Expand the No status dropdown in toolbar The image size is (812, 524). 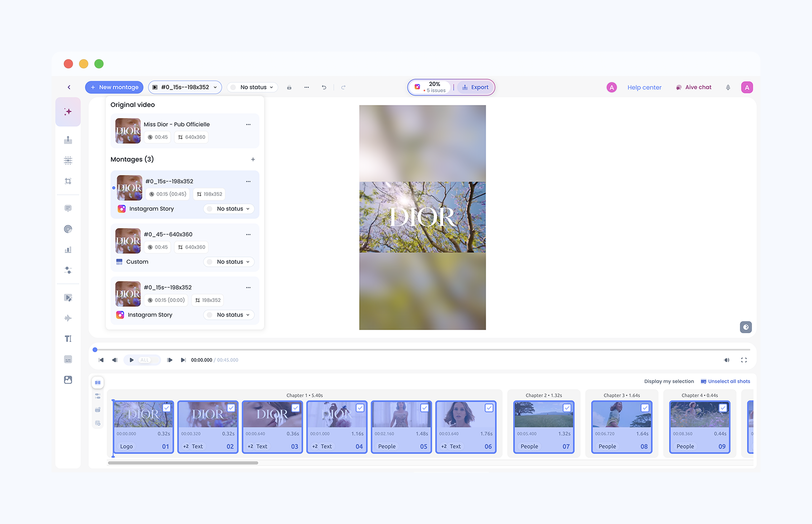pyautogui.click(x=252, y=87)
